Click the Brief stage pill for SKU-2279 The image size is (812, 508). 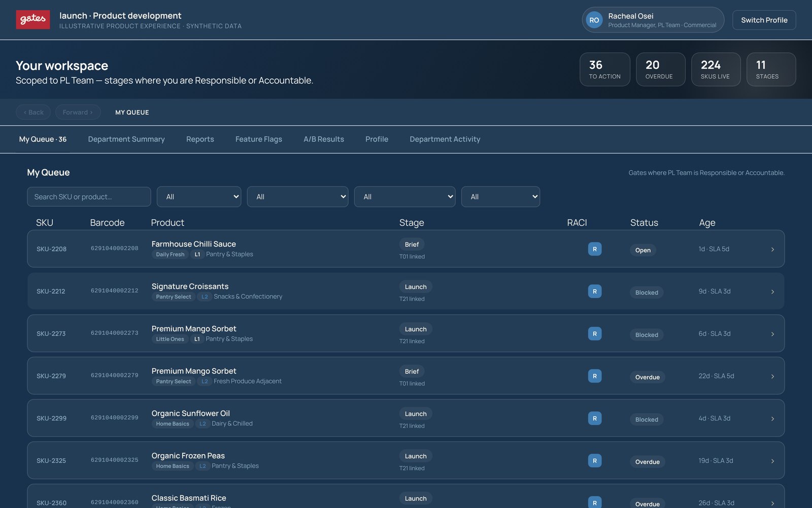tap(412, 371)
